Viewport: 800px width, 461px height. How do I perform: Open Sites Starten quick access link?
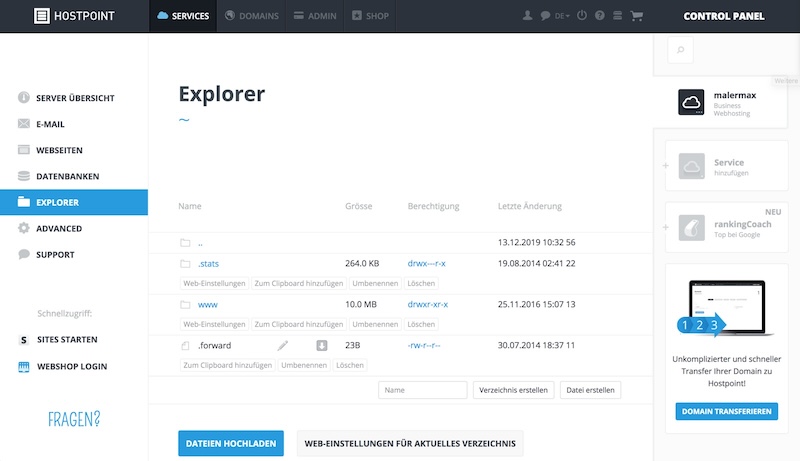coord(67,340)
